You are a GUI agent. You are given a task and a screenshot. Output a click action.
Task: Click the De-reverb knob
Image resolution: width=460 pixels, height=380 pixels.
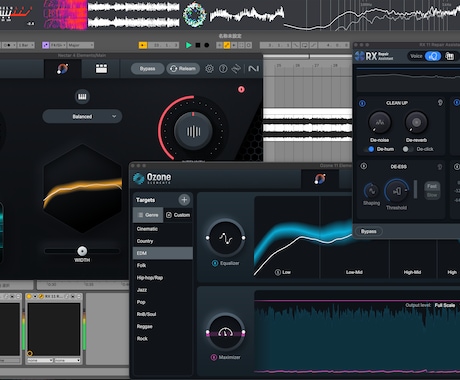tap(416, 122)
